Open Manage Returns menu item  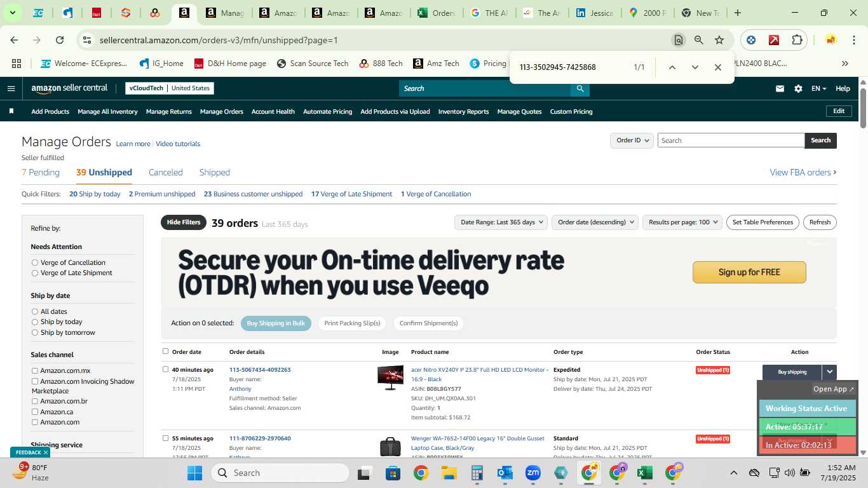point(169,111)
